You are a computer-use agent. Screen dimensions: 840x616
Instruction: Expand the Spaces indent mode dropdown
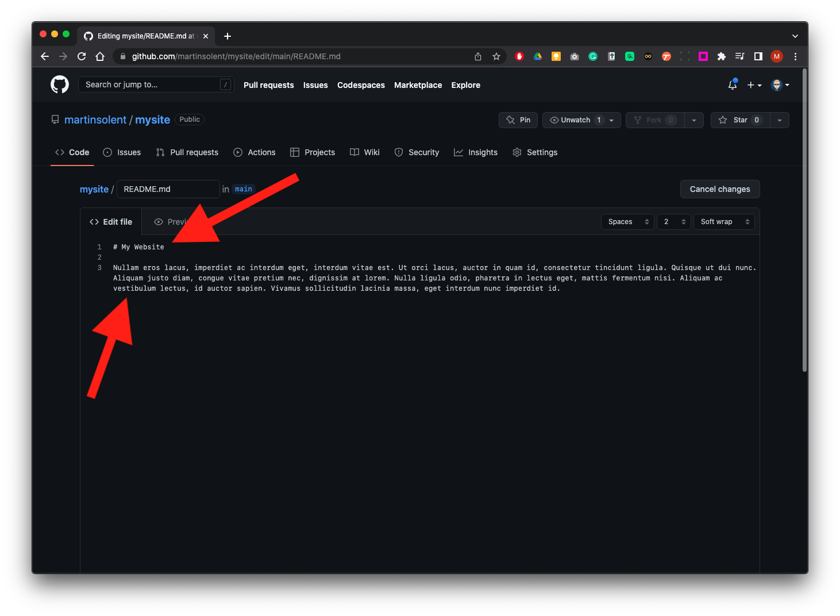coord(627,222)
